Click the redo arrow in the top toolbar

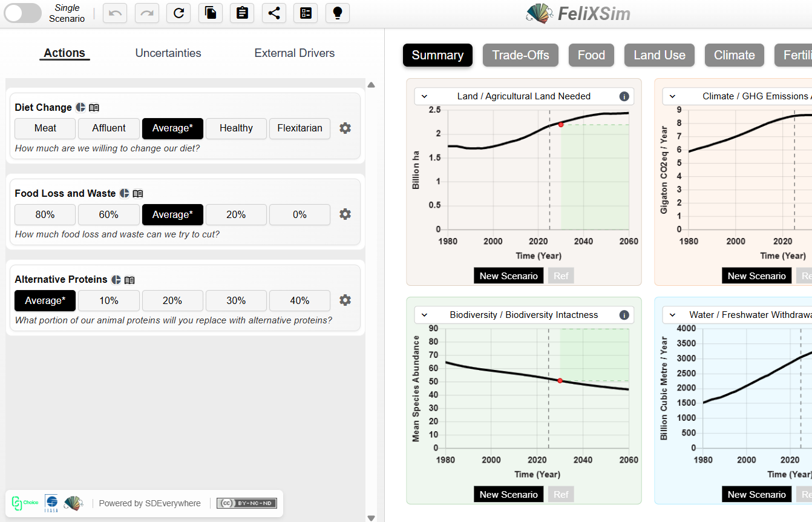coord(147,13)
